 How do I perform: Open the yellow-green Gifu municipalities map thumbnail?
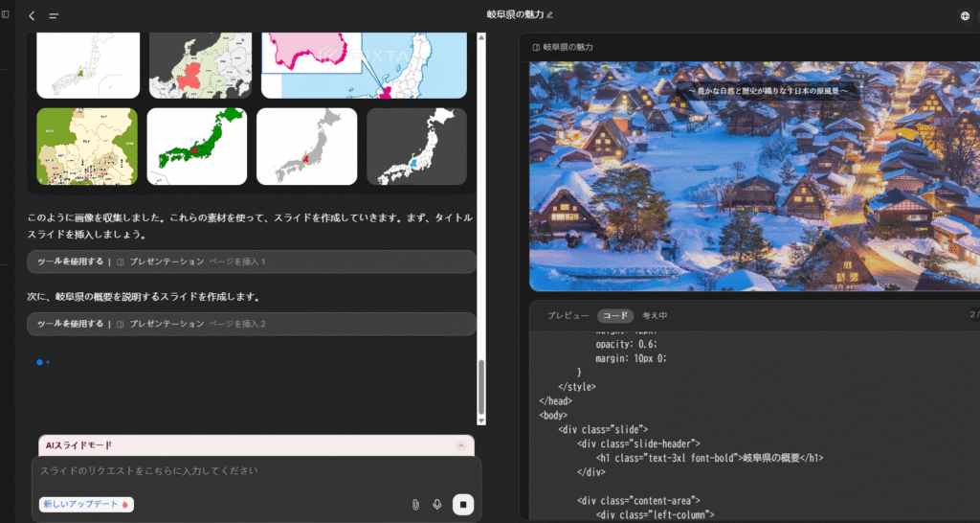click(x=87, y=147)
